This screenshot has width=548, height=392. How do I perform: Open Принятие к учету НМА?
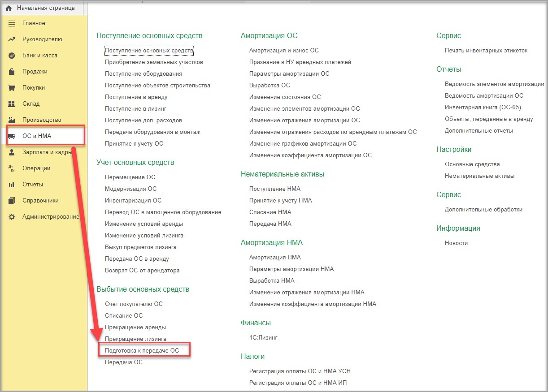coord(280,200)
